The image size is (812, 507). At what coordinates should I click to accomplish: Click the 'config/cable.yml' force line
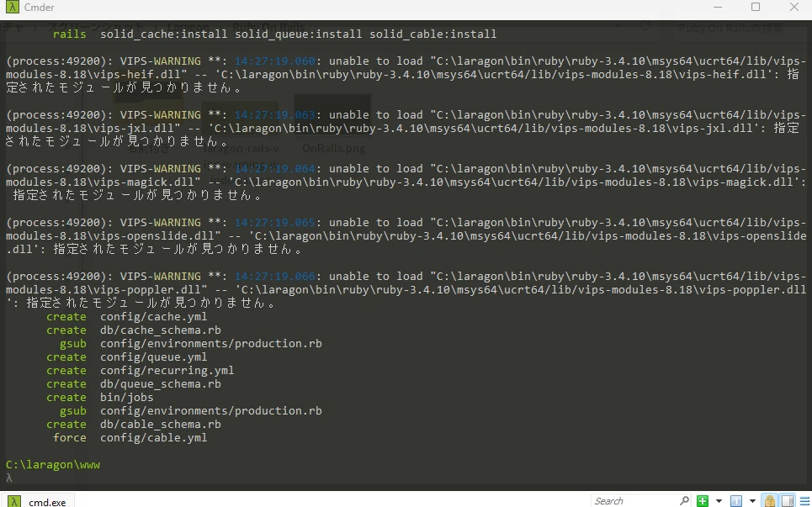click(154, 438)
